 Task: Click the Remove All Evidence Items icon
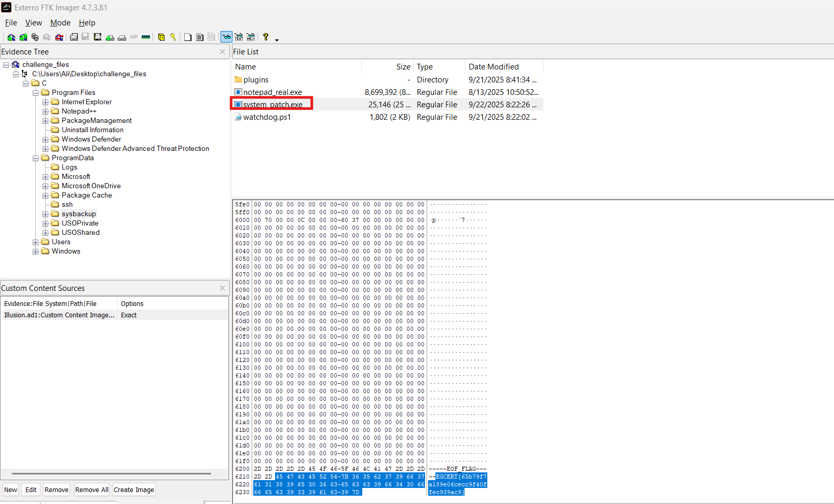coord(59,37)
